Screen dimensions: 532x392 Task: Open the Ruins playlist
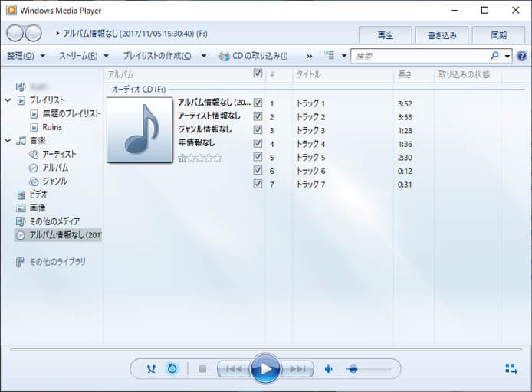(x=52, y=127)
